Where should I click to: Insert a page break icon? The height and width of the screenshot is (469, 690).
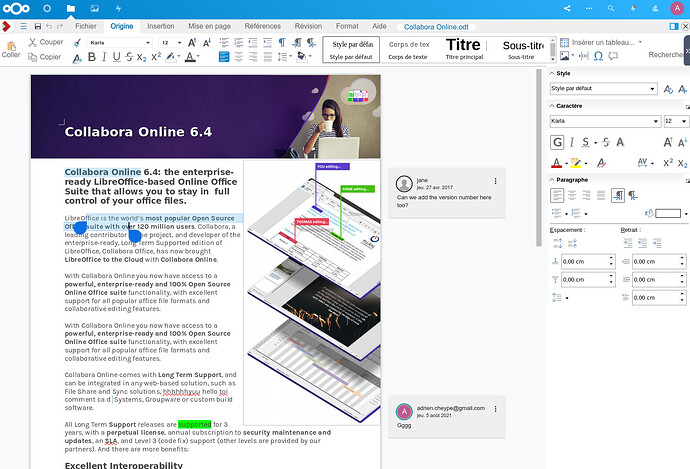[x=584, y=56]
